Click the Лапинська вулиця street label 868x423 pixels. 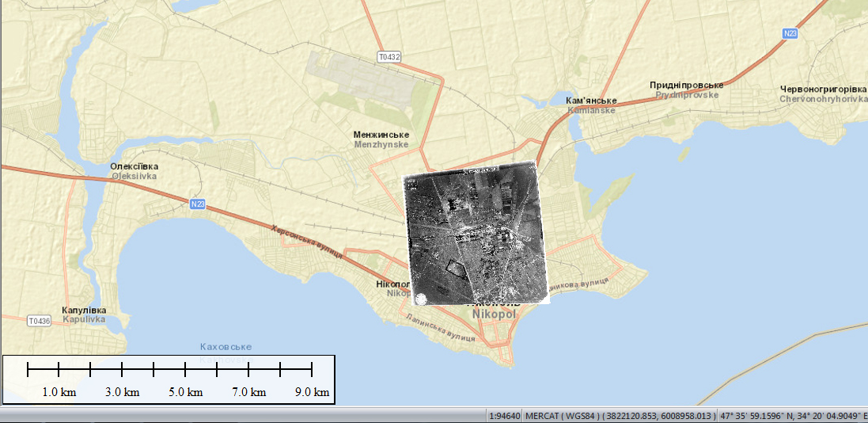(440, 326)
